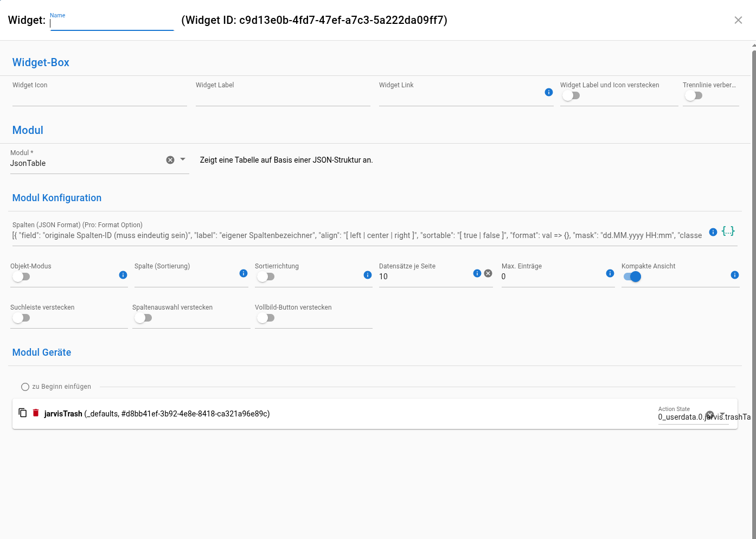756x539 pixels.
Task: Click the Widget Label input field
Action: (283, 98)
